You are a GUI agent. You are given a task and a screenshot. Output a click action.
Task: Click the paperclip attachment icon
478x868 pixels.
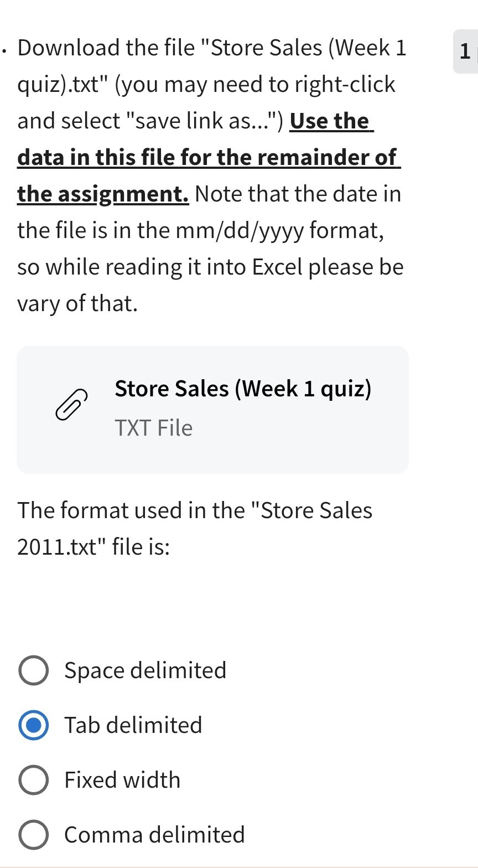coord(71,404)
